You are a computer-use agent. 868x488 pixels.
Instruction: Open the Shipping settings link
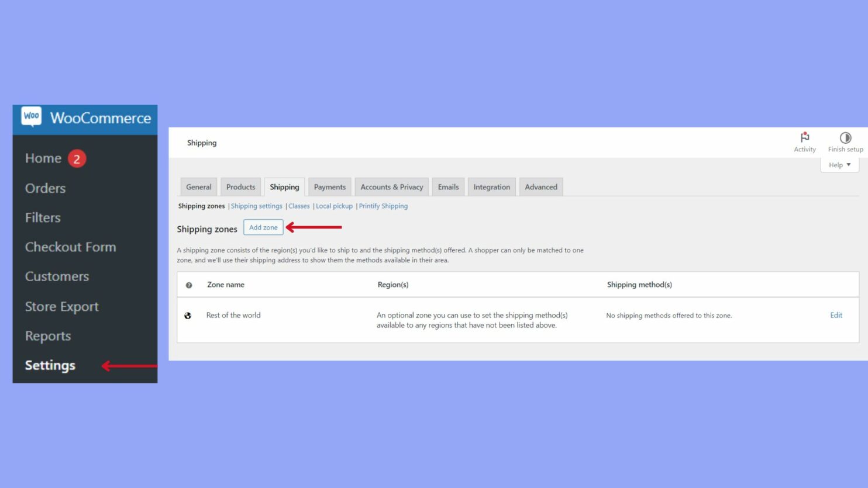(256, 206)
